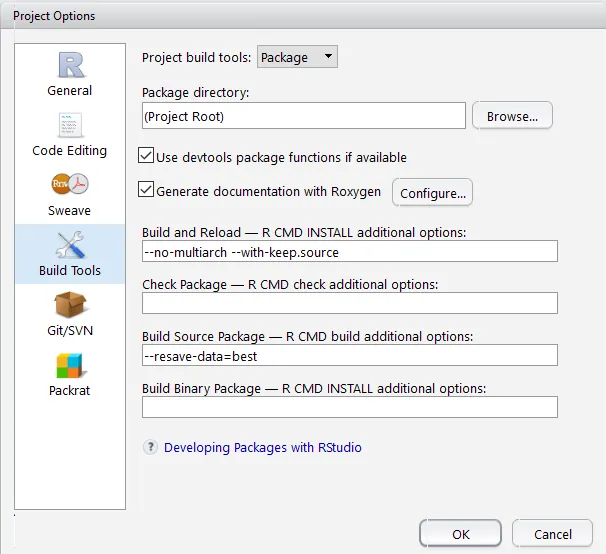
Task: Click the Configure... Roxygen button
Action: pos(432,193)
